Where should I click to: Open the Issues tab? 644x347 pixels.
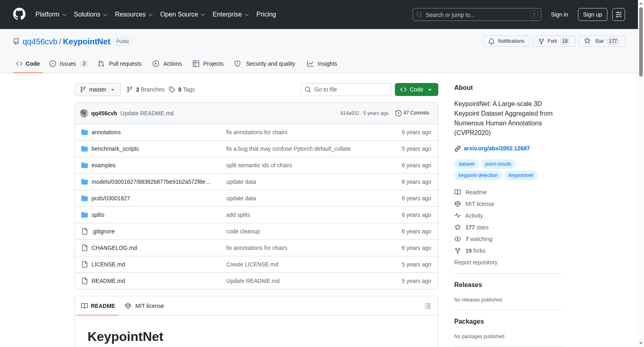point(68,64)
